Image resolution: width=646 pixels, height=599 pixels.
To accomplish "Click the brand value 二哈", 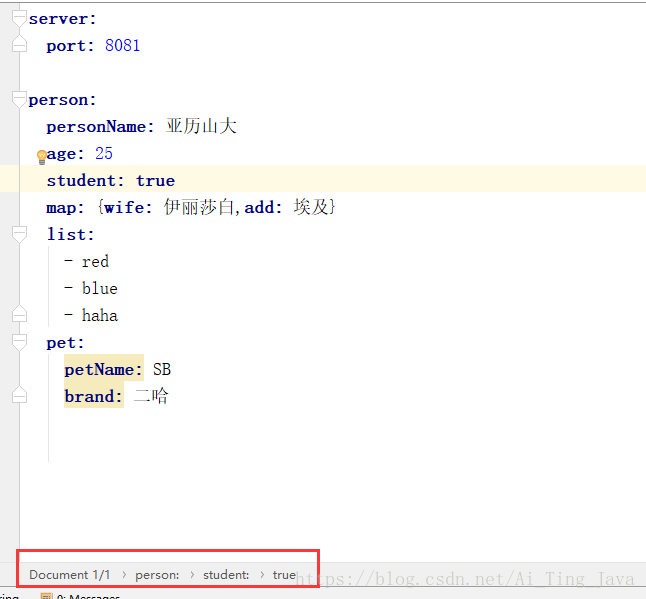I will click(151, 396).
